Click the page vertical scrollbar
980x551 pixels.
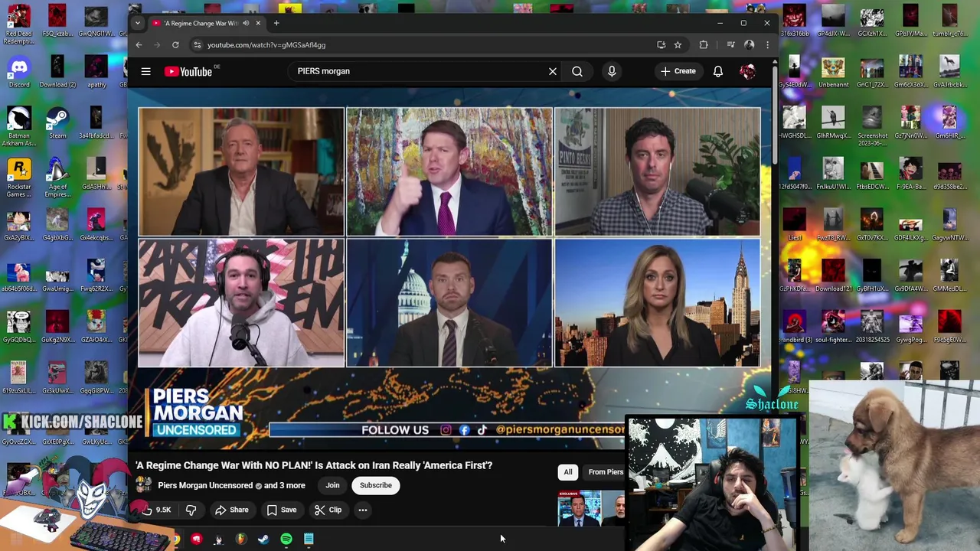tap(775, 115)
